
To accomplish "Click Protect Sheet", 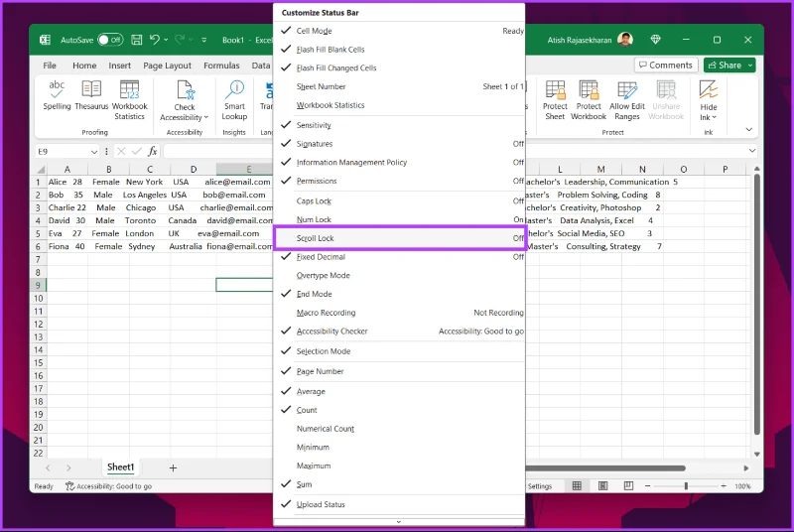I will coord(555,99).
